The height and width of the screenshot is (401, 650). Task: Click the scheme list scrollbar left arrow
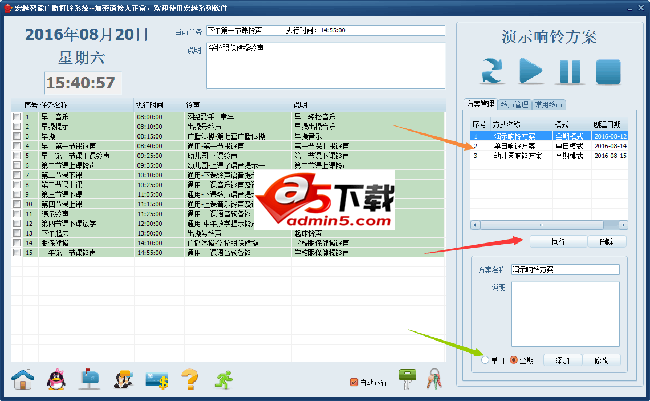475,225
